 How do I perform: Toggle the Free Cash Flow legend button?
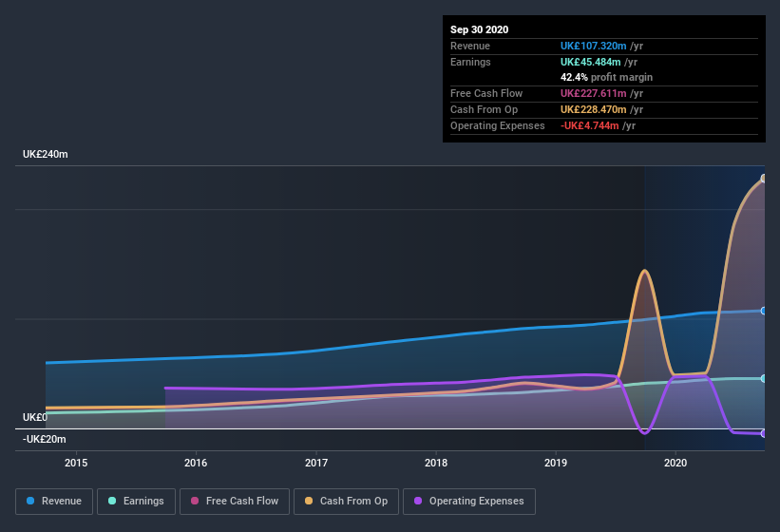coord(235,502)
